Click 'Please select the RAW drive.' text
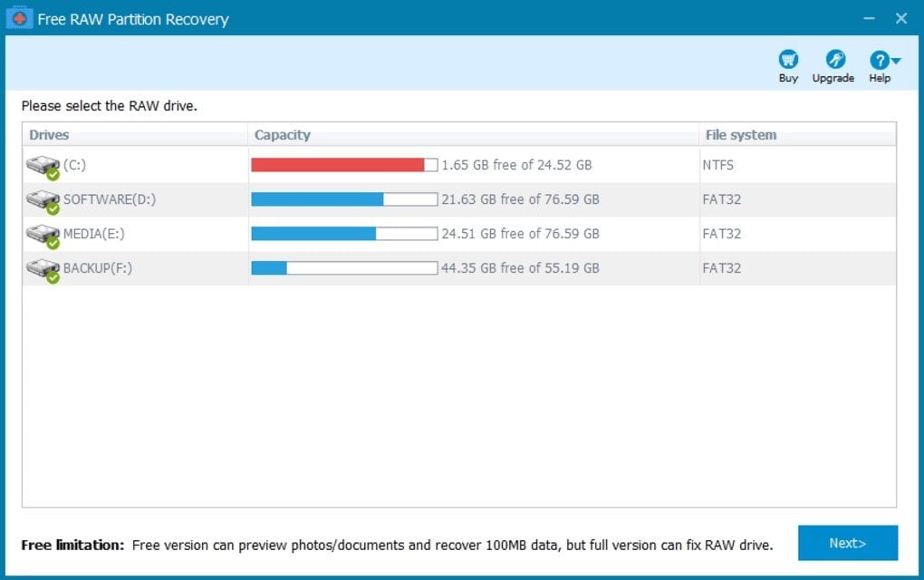The height and width of the screenshot is (580, 924). click(x=109, y=106)
